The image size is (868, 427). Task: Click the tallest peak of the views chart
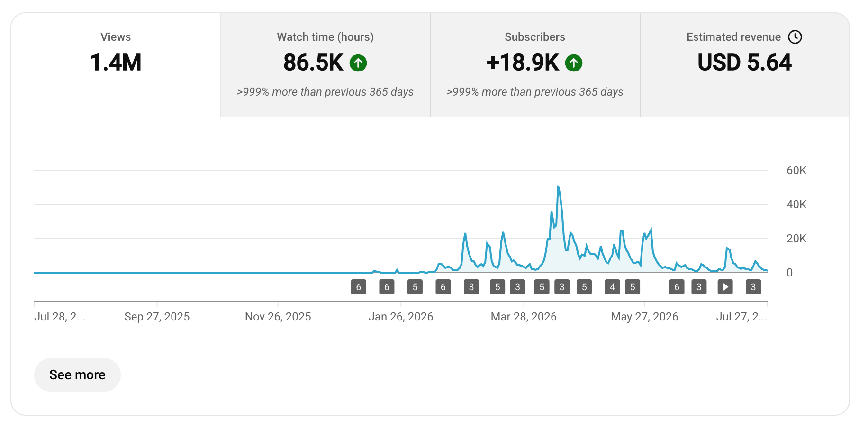[x=558, y=187]
